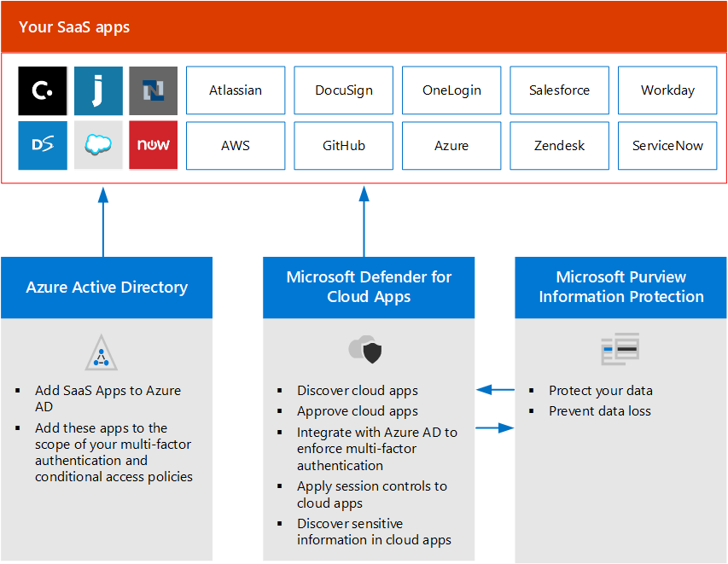The width and height of the screenshot is (728, 564).
Task: Select the Zendesk app box
Action: click(560, 146)
